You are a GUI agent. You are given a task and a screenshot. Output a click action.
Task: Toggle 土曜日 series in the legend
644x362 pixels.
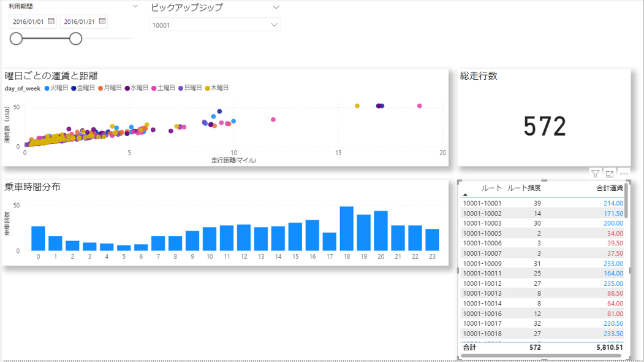tap(164, 88)
